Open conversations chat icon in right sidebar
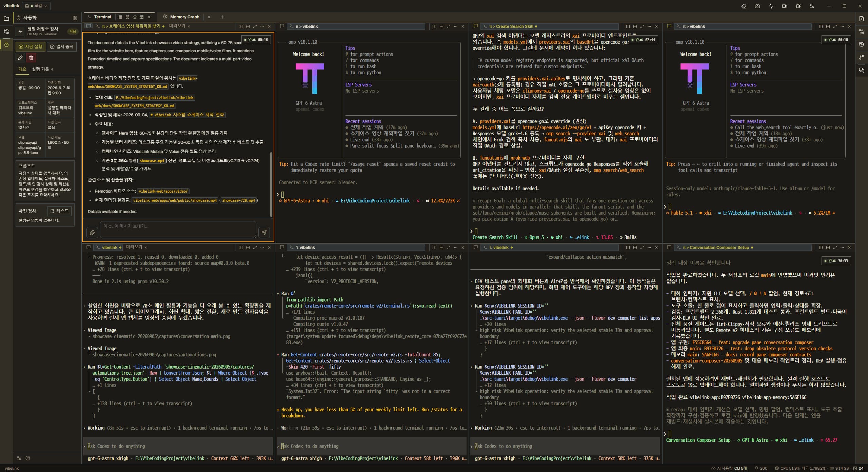 862,70
